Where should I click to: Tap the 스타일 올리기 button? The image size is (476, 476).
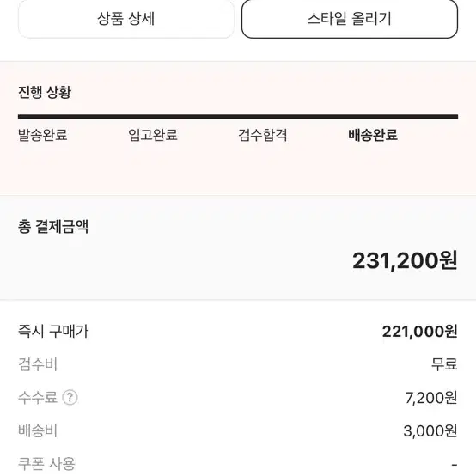click(x=350, y=19)
